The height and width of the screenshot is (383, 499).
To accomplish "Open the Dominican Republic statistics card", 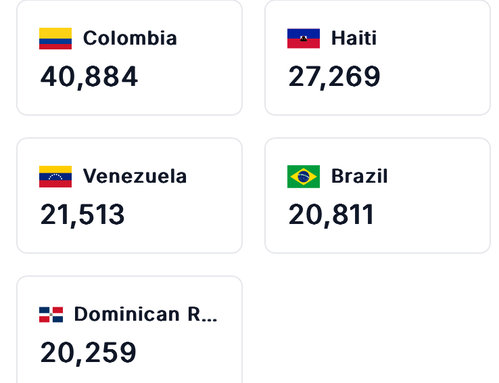I will click(129, 329).
